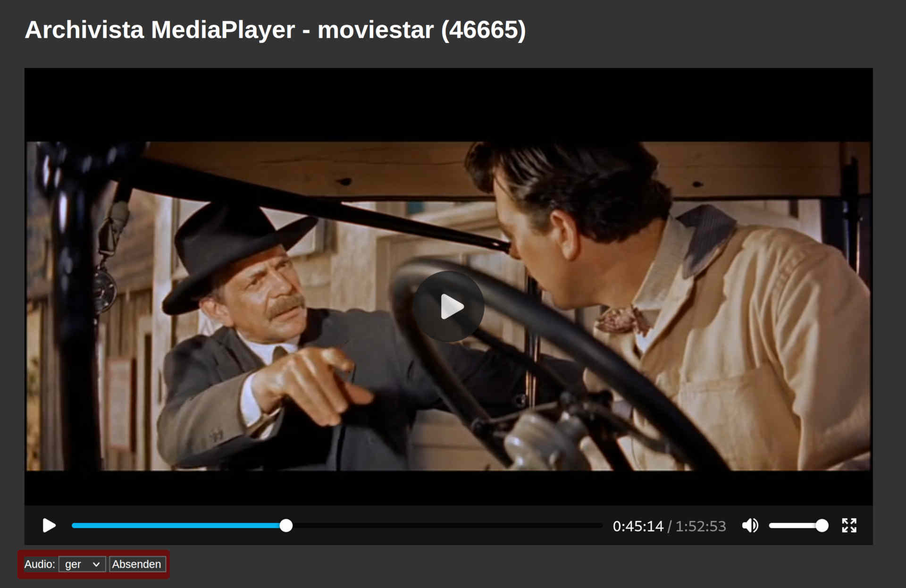Open the Audio language dropdown showing ger
906x588 pixels.
click(x=82, y=564)
